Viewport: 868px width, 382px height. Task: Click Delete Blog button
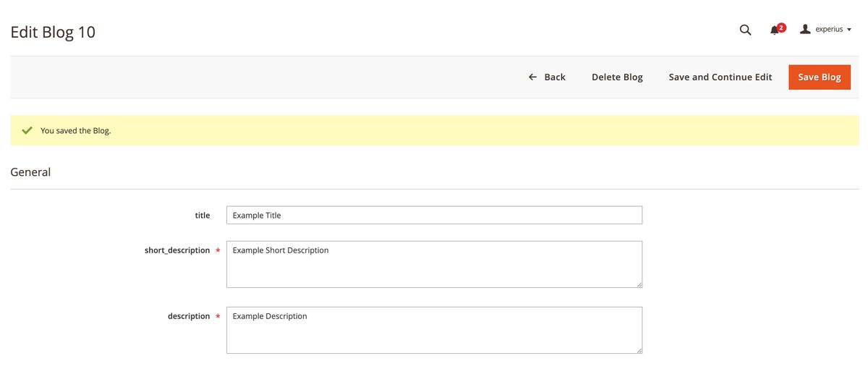[x=617, y=77]
